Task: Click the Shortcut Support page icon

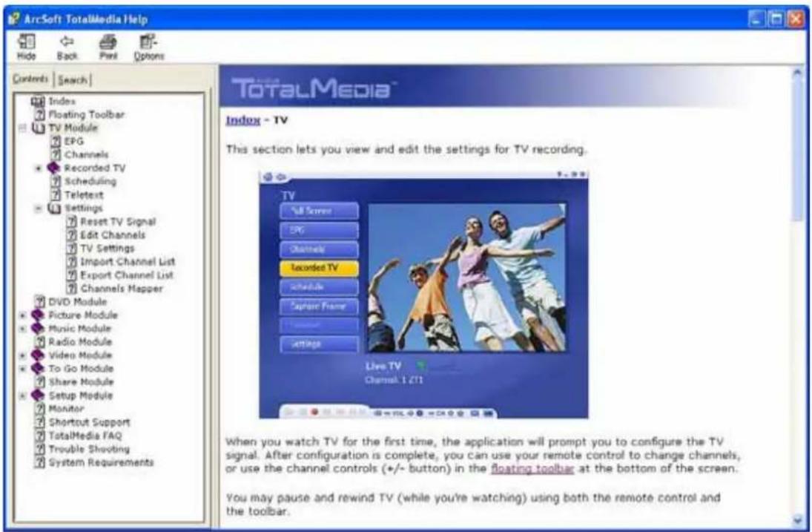Action: coord(39,422)
